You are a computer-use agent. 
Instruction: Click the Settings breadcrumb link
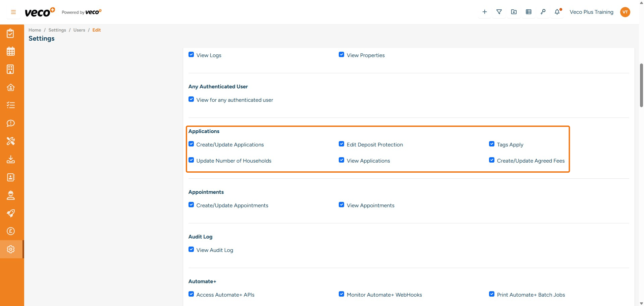click(57, 30)
